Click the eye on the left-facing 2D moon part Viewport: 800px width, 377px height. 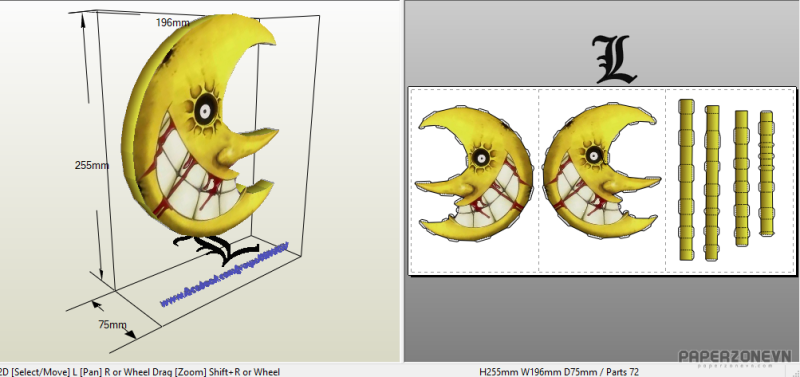(x=480, y=159)
